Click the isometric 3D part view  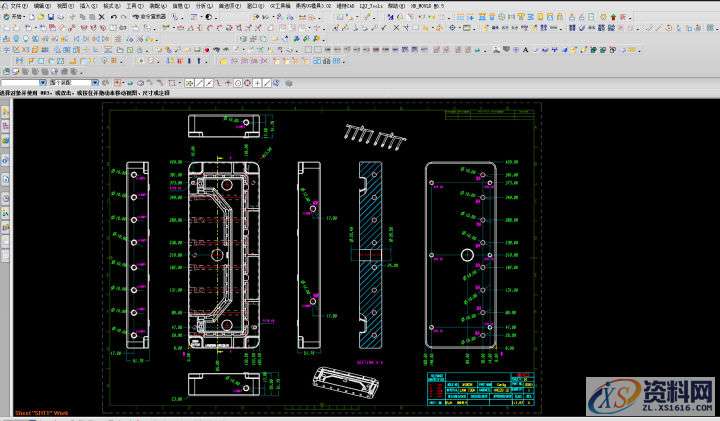[347, 380]
